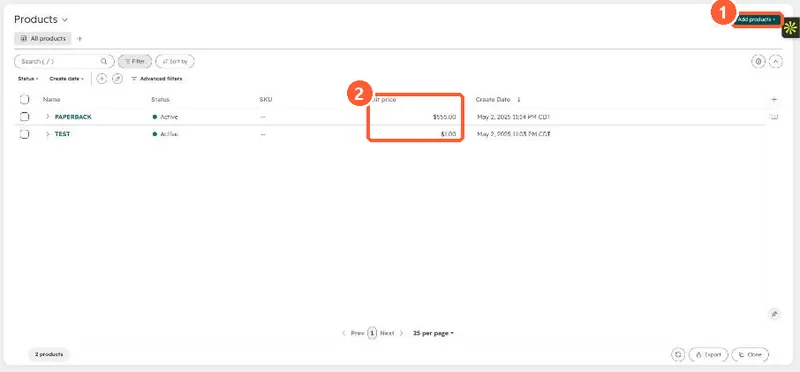Click the May 2, 2025 11:14 PM date cell
This screenshot has width=800, height=372.
click(x=513, y=117)
